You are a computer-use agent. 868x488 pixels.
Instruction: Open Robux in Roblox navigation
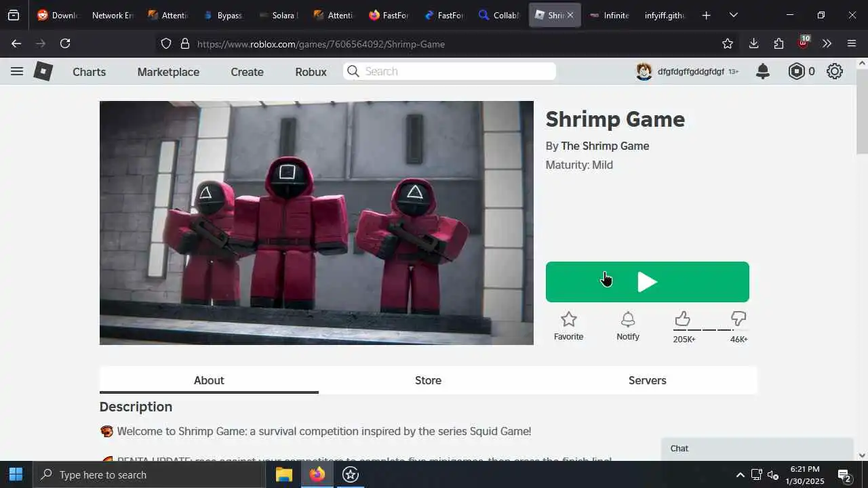(311, 72)
